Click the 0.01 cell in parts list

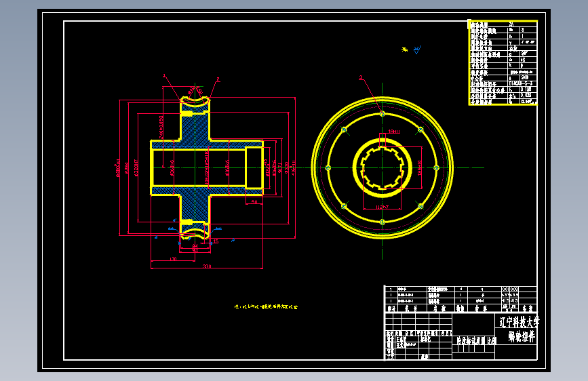(505, 289)
